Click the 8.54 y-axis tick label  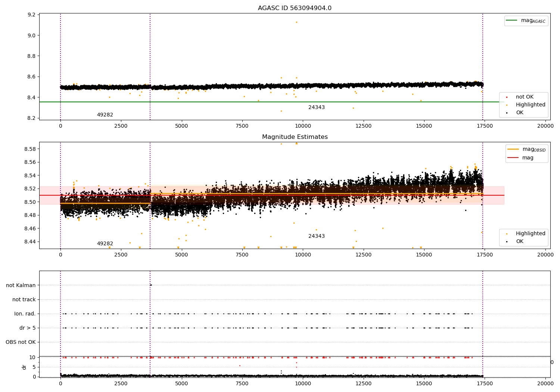(30, 175)
